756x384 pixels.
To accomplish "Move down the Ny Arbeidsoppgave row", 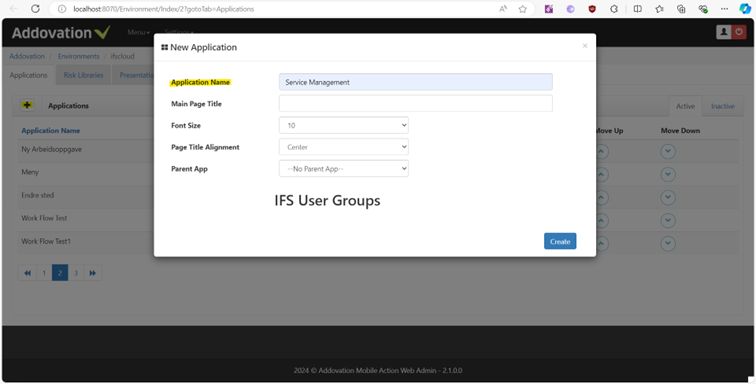I will pyautogui.click(x=668, y=151).
